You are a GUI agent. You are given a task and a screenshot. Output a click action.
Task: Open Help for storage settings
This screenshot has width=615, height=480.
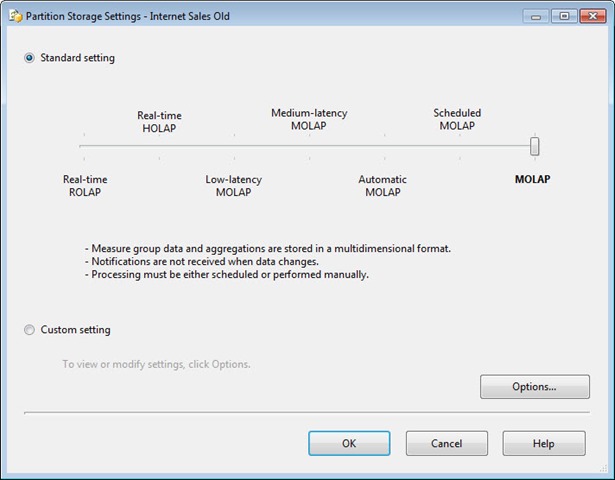click(x=543, y=443)
